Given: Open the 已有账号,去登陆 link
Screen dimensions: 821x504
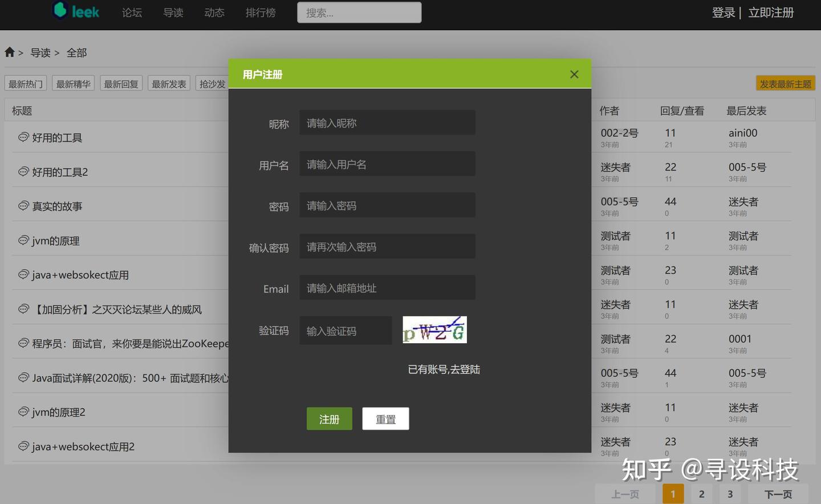Looking at the screenshot, I should click(x=444, y=369).
